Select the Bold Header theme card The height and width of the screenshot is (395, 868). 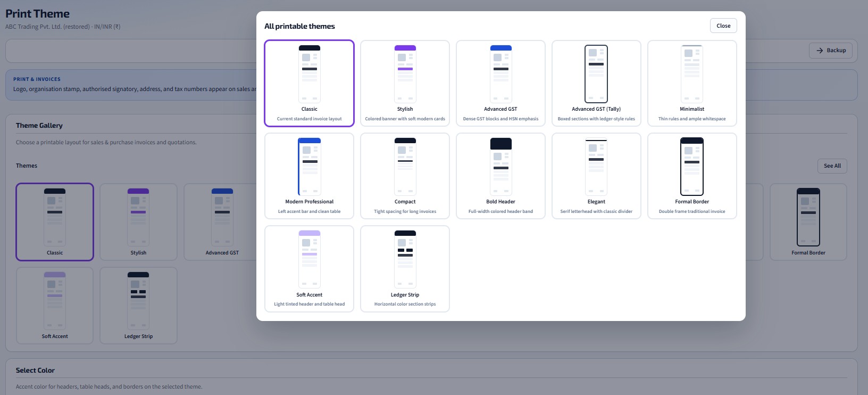(500, 176)
